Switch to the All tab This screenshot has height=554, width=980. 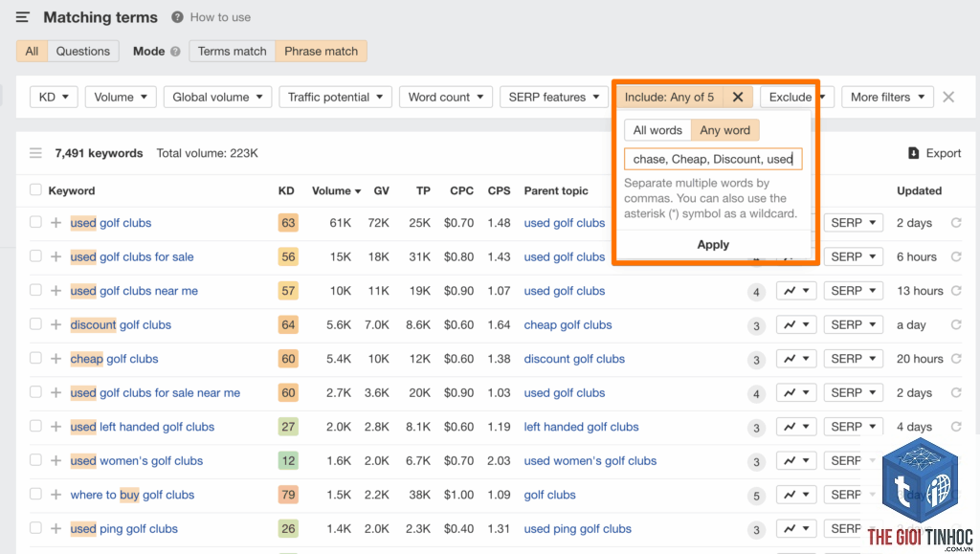(32, 52)
